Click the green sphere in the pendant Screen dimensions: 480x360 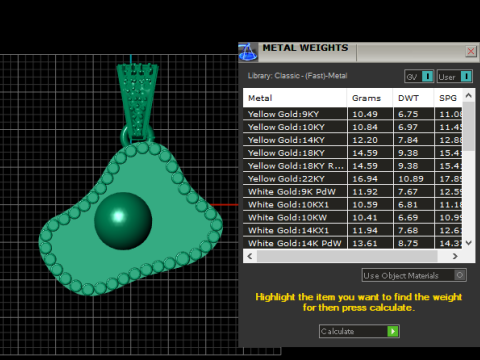[123, 221]
